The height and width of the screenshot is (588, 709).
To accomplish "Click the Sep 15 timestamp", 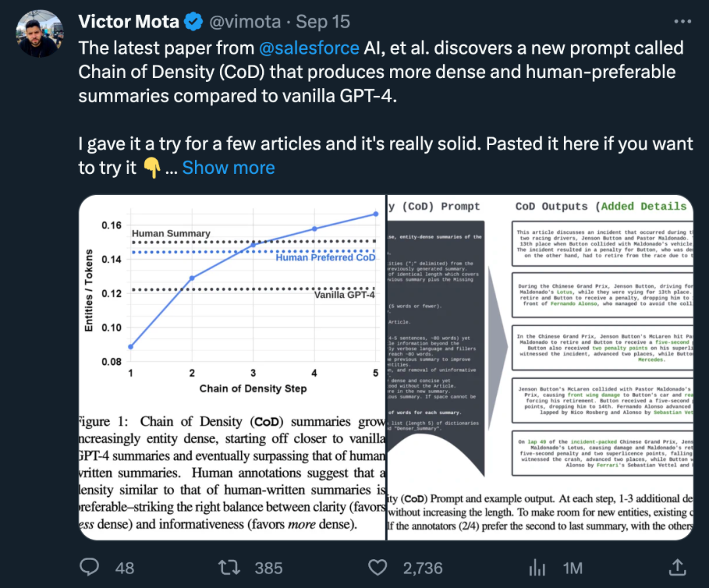I will click(x=322, y=21).
